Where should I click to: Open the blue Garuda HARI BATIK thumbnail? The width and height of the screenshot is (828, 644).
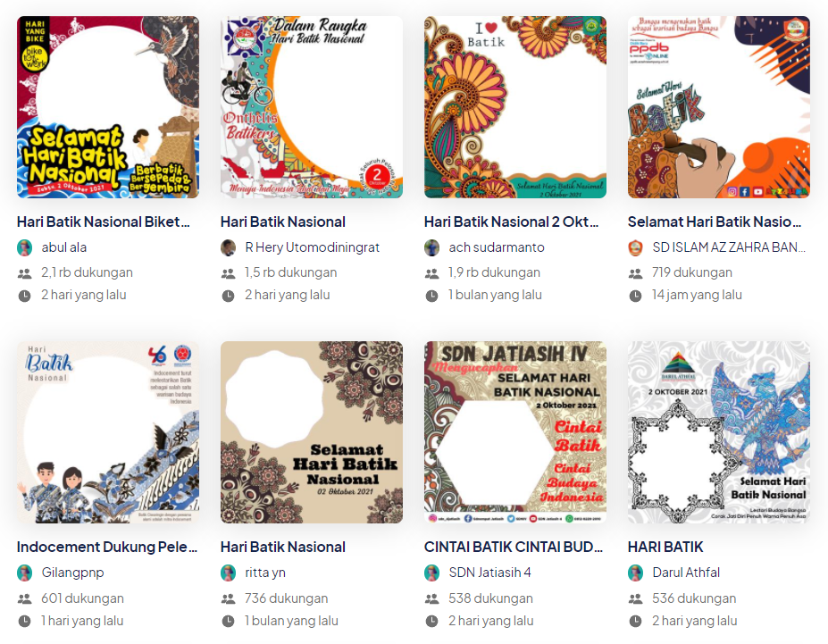click(719, 432)
